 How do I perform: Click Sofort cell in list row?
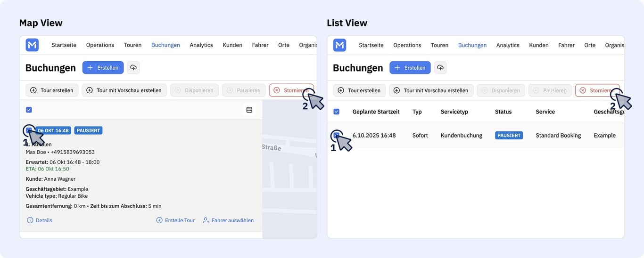420,135
